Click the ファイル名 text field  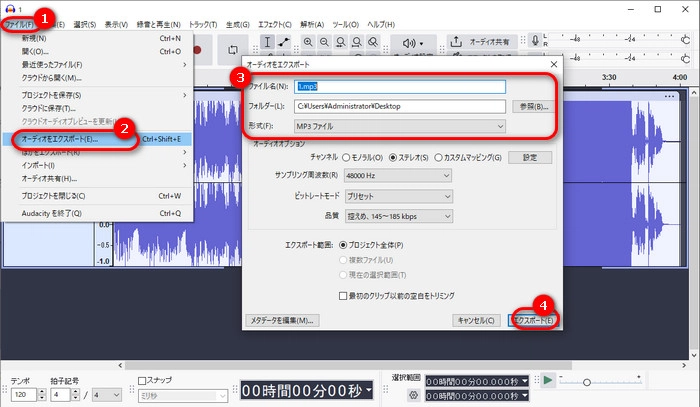tap(400, 87)
